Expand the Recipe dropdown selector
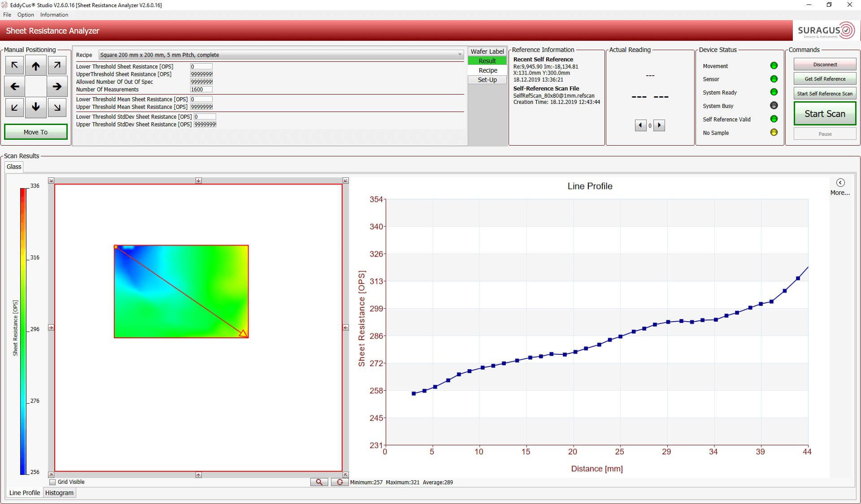Image resolution: width=861 pixels, height=504 pixels. pos(459,55)
